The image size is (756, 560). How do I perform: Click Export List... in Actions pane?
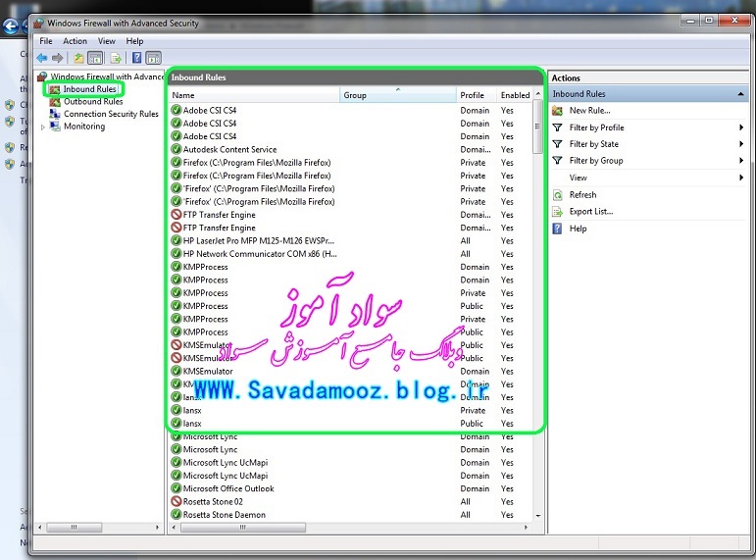(591, 212)
